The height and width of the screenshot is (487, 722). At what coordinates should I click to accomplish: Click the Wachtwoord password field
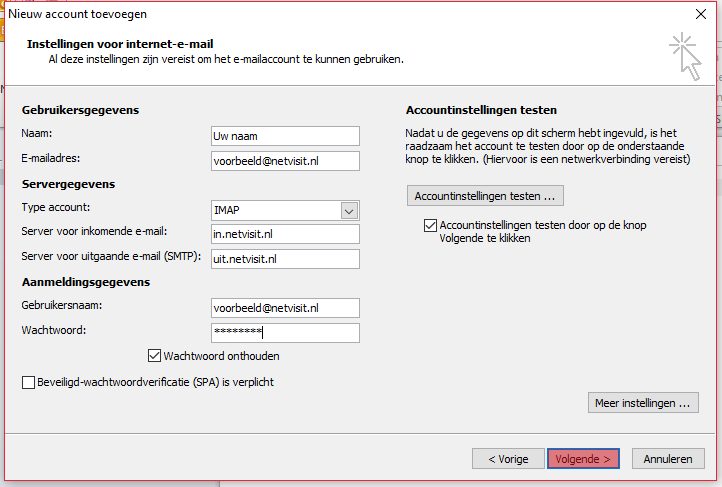(x=285, y=333)
